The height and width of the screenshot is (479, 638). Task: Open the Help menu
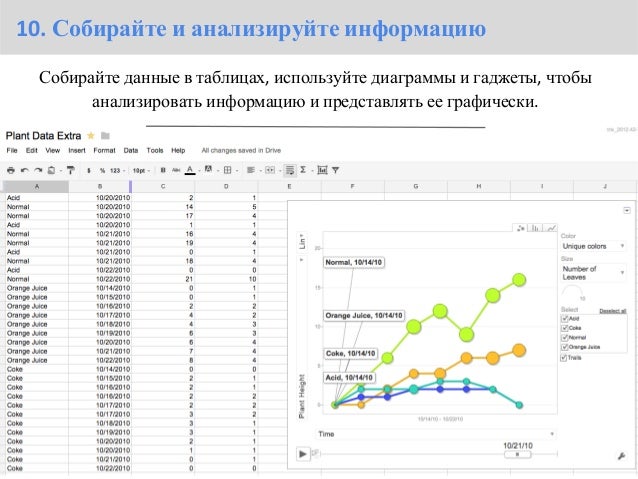coord(178,150)
